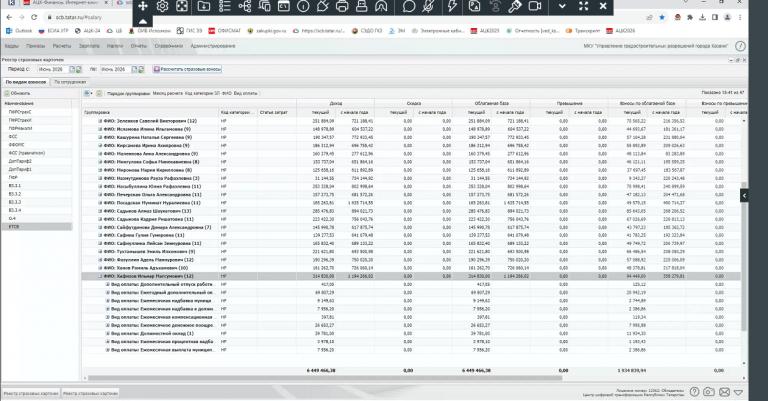Open the Расчеты menu
The image size is (768, 401).
click(62, 46)
